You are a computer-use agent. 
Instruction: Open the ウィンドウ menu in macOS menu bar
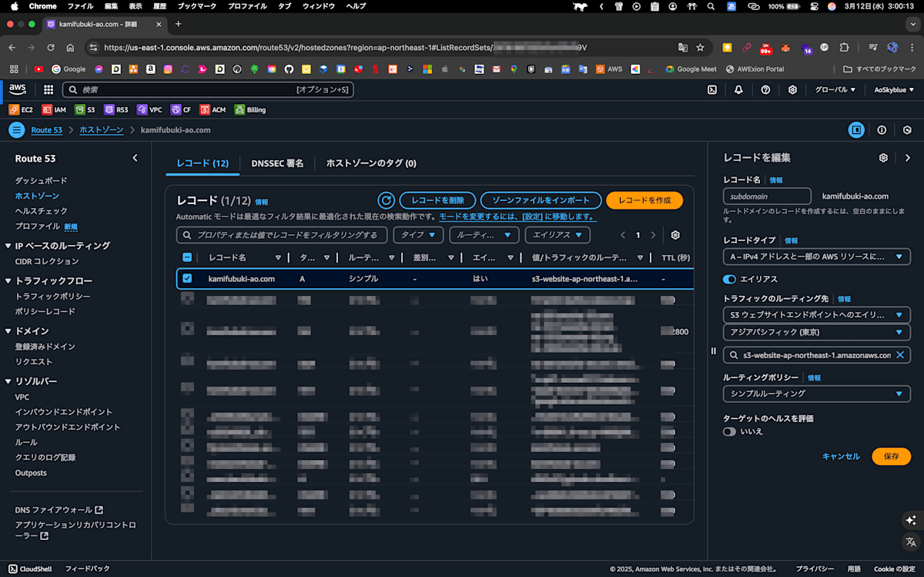pyautogui.click(x=320, y=6)
